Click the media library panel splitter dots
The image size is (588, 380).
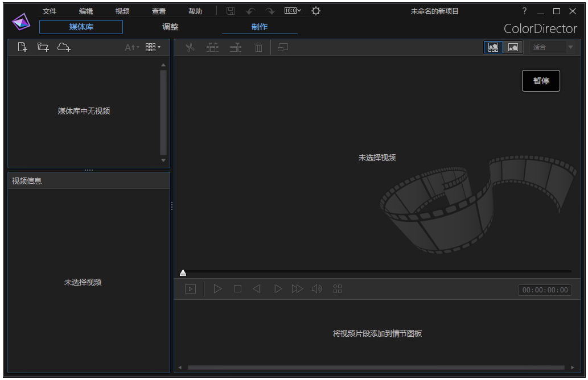tap(89, 170)
